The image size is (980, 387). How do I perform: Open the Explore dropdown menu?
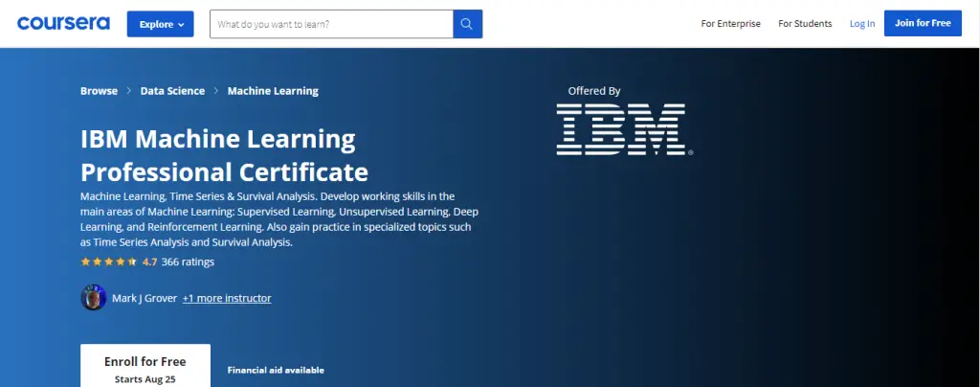coord(160,24)
